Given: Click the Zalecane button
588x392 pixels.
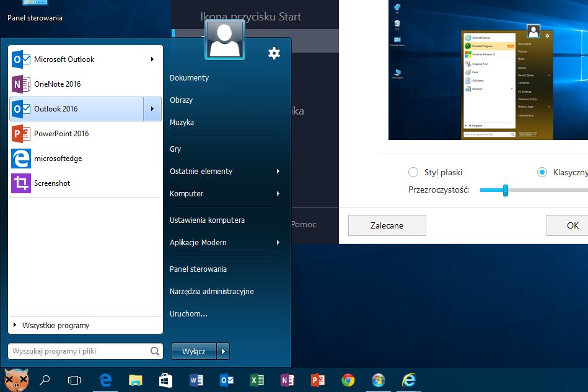Looking at the screenshot, I should coord(387,225).
